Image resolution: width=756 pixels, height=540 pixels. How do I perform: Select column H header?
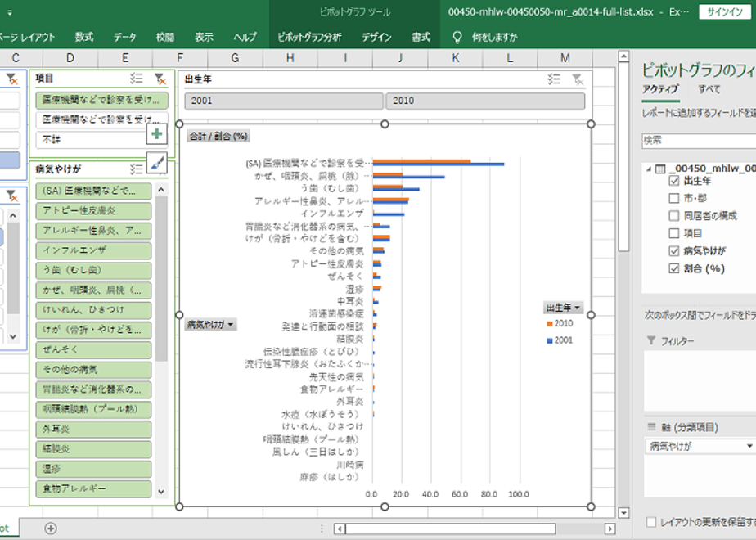point(290,58)
